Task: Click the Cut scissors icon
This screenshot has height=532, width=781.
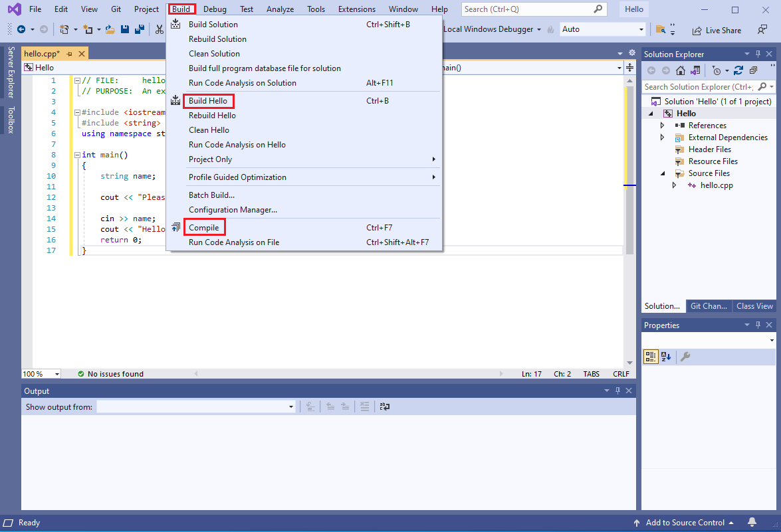Action: tap(159, 29)
